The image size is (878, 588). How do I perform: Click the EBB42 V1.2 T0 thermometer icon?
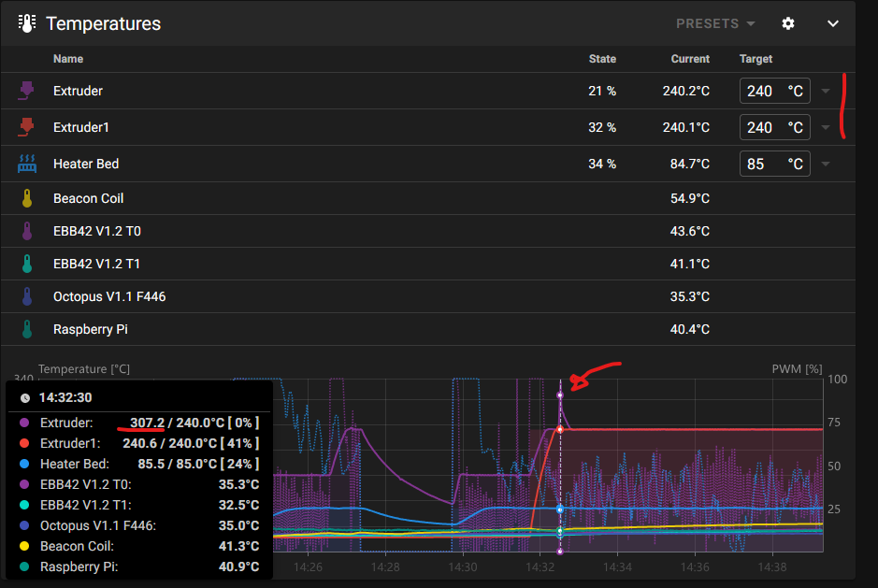pos(27,231)
